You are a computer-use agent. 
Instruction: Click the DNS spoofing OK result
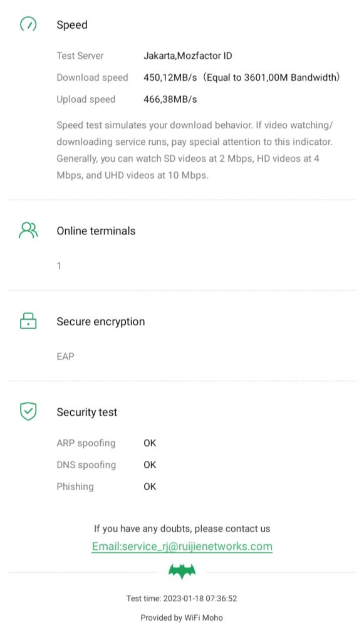coord(150,465)
